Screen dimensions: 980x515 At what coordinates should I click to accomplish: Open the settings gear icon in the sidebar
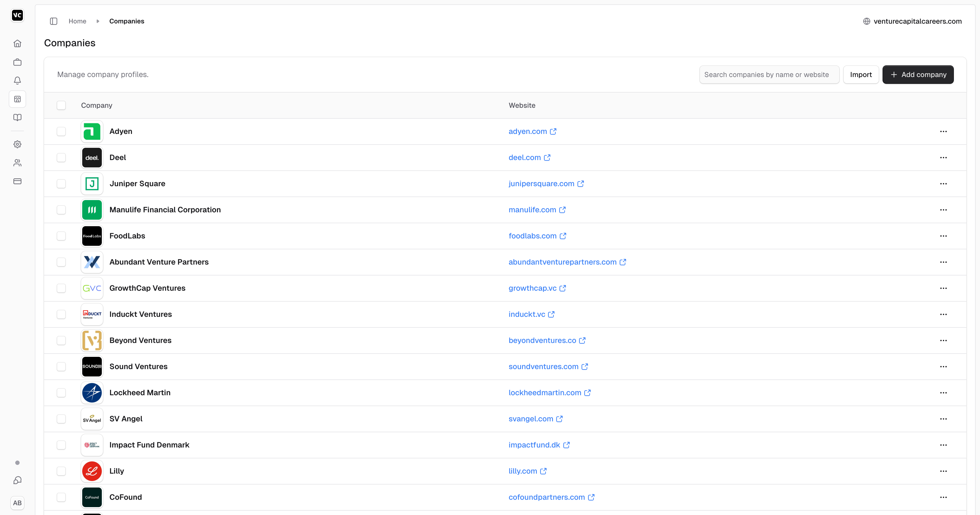pos(17,144)
